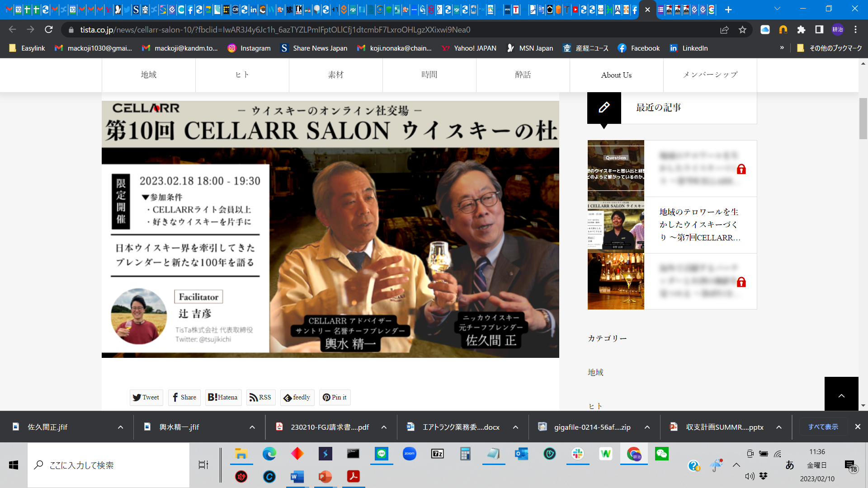Open Chrome three-dot menu
The height and width of the screenshot is (488, 868).
point(855,29)
